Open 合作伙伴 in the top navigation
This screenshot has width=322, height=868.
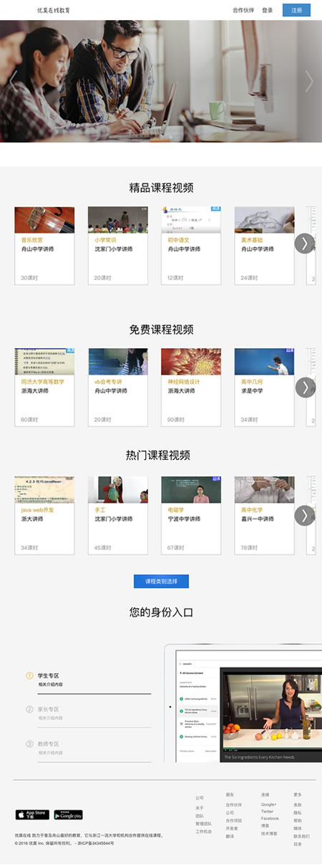tap(243, 10)
